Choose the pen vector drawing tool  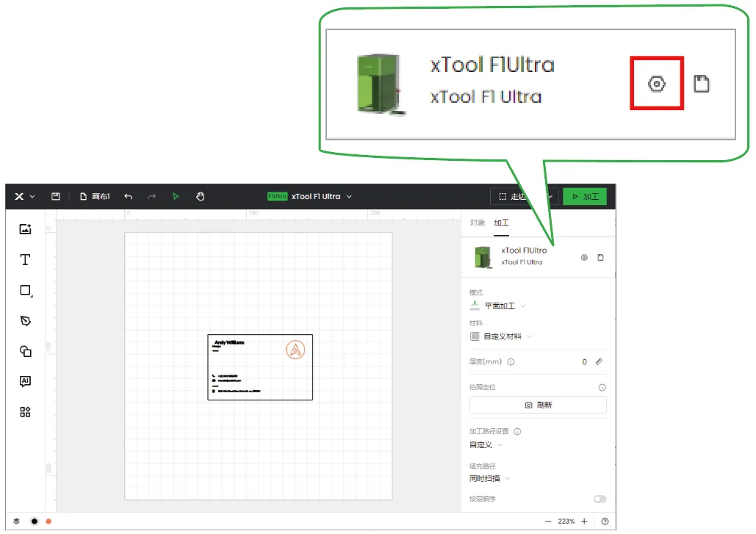point(26,320)
